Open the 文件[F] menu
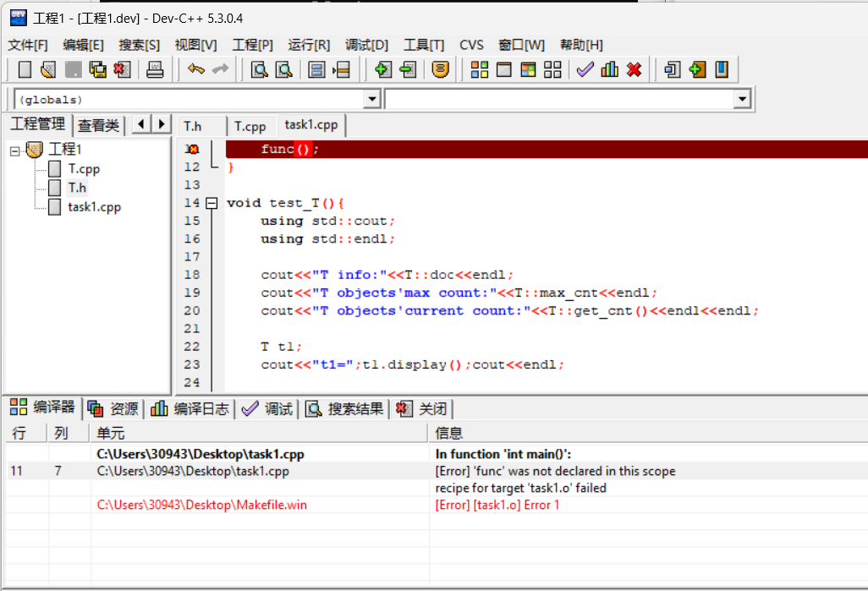This screenshot has height=591, width=868. (x=28, y=46)
